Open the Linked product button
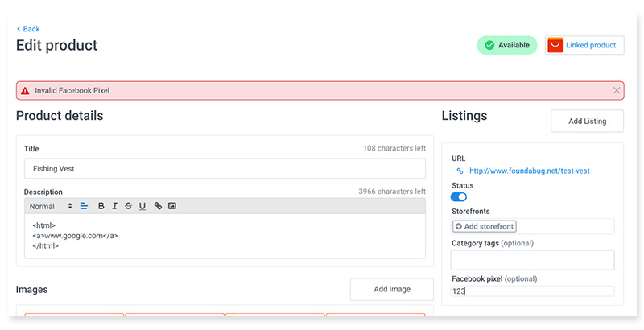Image resolution: width=644 pixels, height=330 pixels. click(x=584, y=45)
